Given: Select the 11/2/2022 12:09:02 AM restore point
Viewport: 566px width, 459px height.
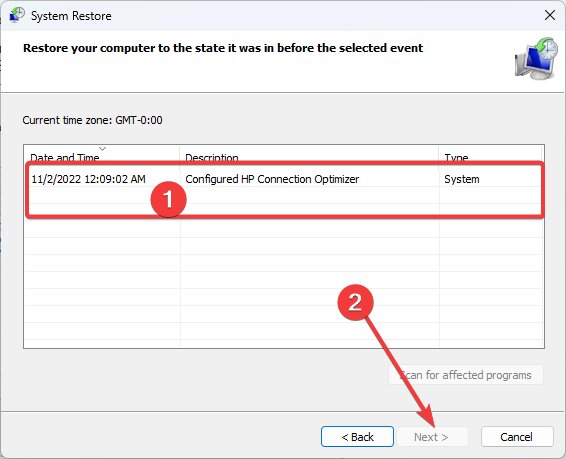Looking at the screenshot, I should (284, 179).
